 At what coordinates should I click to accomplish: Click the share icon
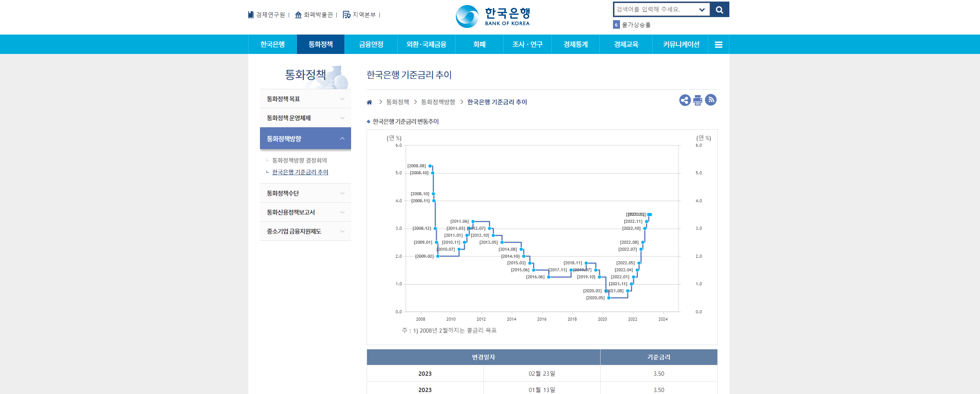pos(685,100)
